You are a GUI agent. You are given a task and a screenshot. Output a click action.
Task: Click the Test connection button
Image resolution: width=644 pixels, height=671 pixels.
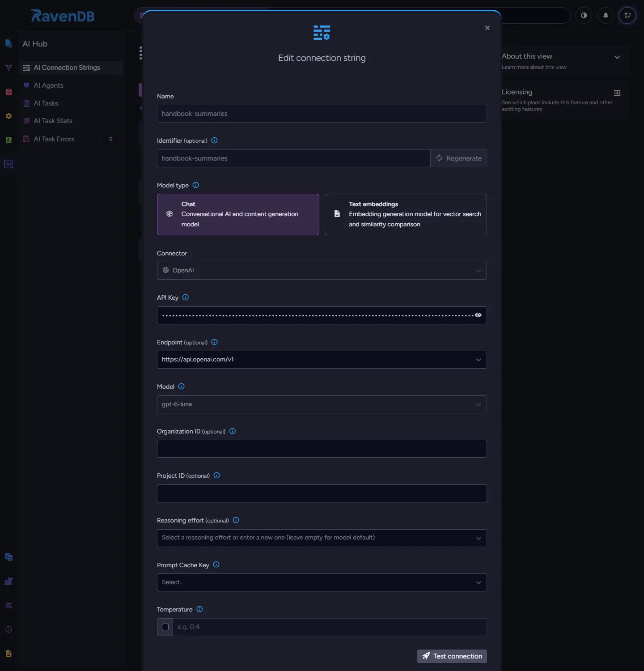(x=452, y=656)
